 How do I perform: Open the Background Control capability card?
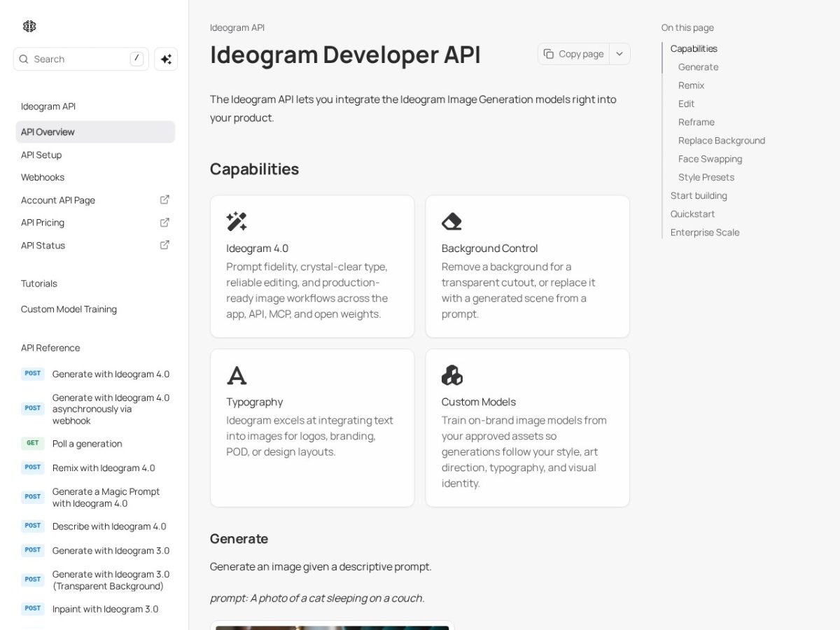528,267
